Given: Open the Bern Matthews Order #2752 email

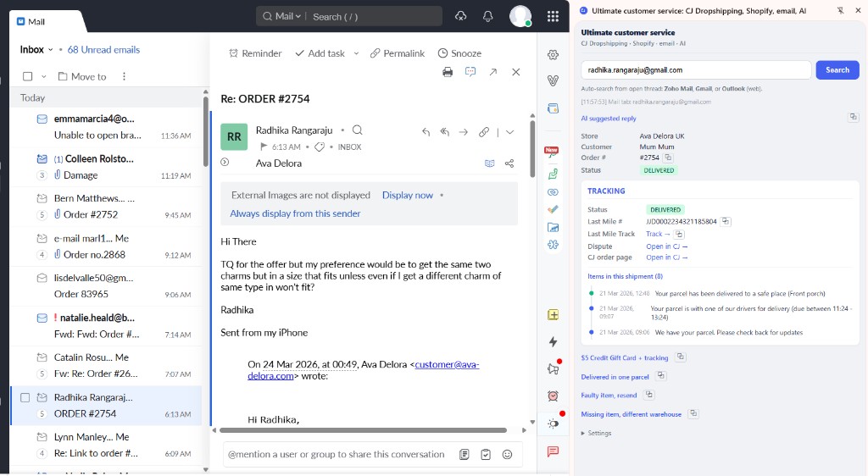Looking at the screenshot, I should pyautogui.click(x=106, y=206).
